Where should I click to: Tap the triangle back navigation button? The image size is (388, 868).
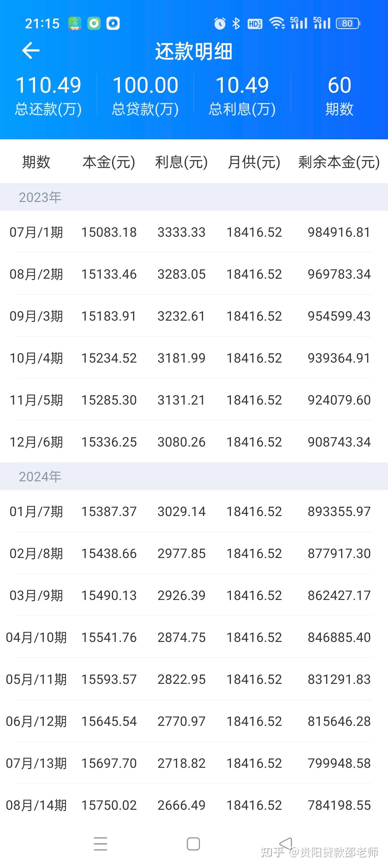pos(286,844)
